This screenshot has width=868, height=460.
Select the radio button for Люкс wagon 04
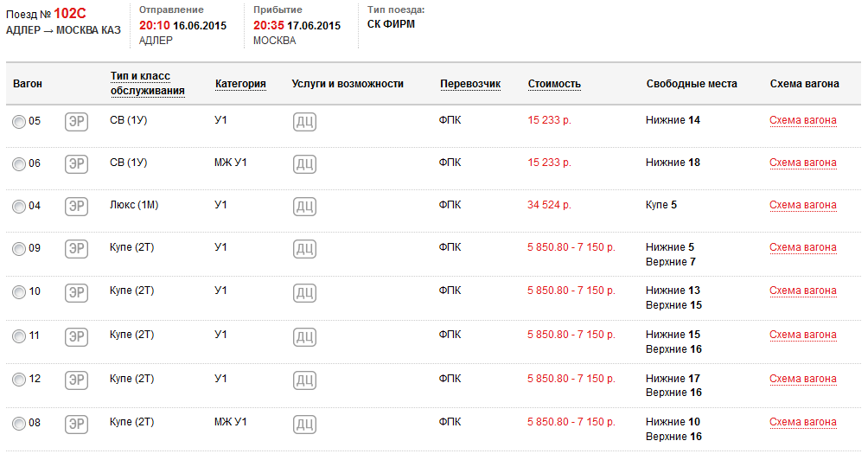pos(19,207)
